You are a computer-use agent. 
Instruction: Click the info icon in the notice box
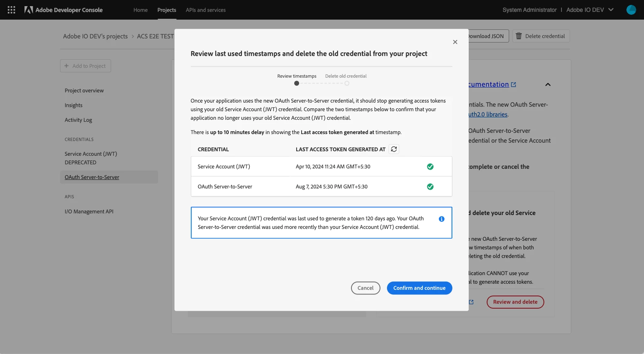point(441,219)
